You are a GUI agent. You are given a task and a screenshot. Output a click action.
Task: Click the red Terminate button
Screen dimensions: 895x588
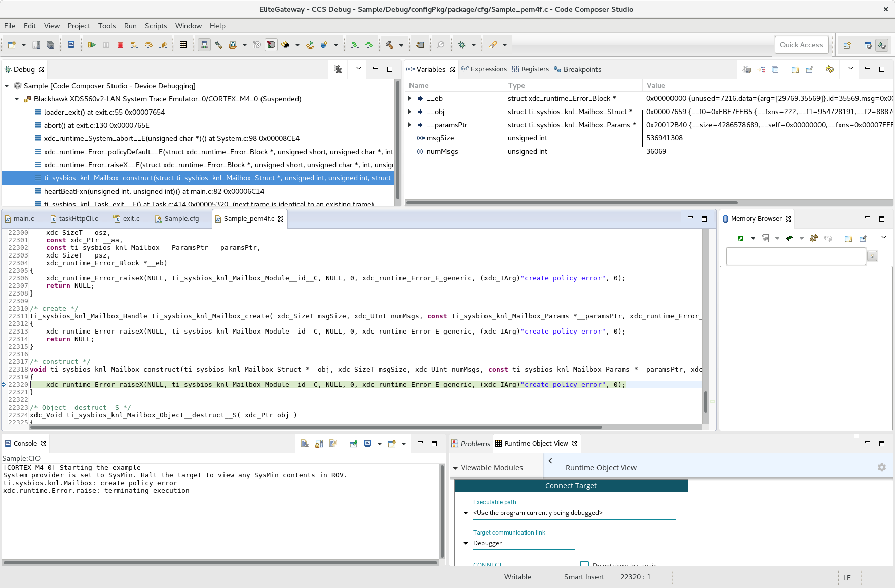[x=120, y=45]
